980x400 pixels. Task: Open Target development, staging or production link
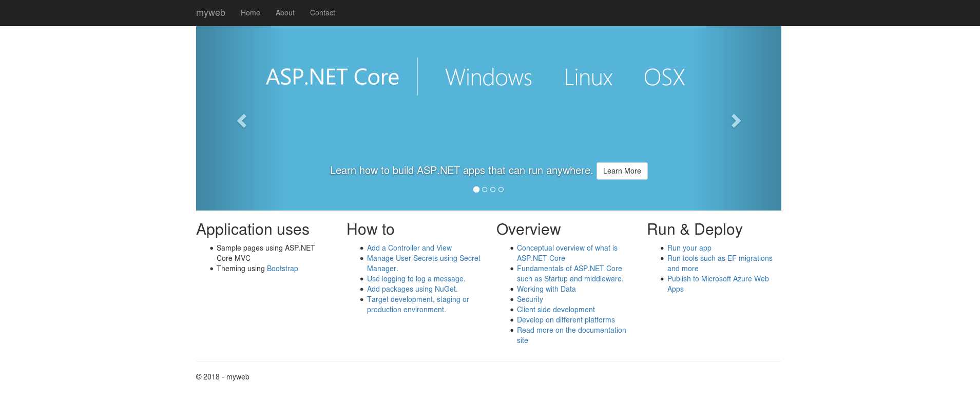(x=418, y=304)
